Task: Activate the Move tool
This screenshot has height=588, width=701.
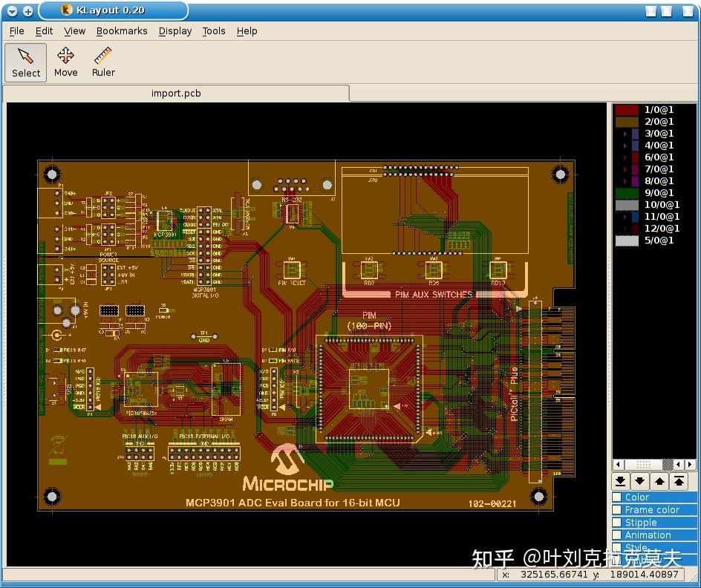Action: (x=65, y=62)
